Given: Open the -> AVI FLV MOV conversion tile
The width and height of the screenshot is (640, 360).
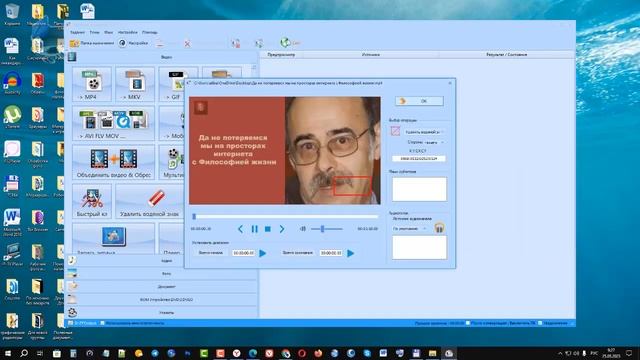Looking at the screenshot, I should click(x=113, y=123).
